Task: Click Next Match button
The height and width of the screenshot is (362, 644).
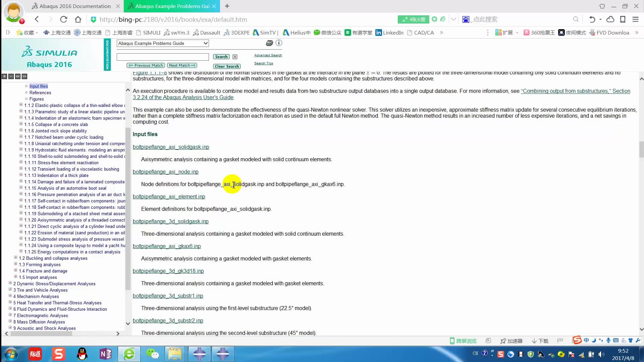Action: tap(182, 65)
